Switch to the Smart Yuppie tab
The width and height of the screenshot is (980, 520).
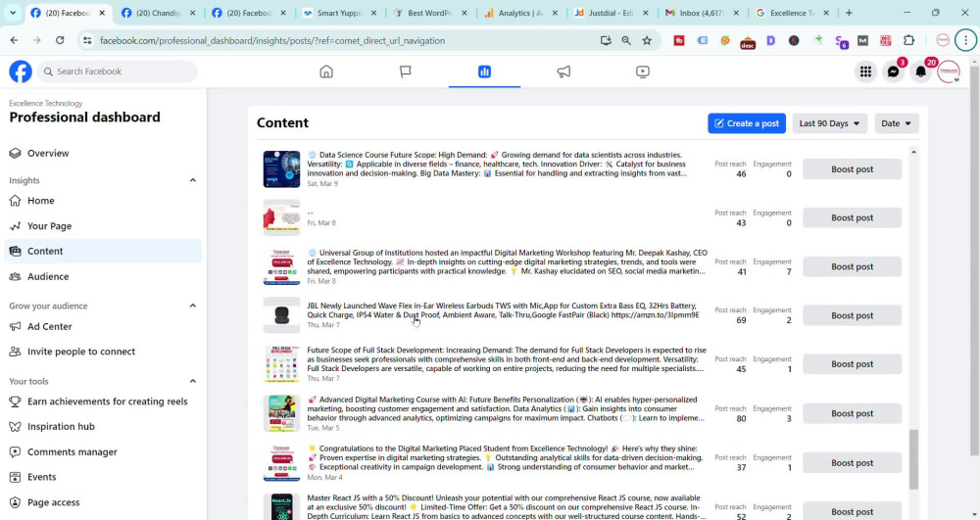click(339, 13)
